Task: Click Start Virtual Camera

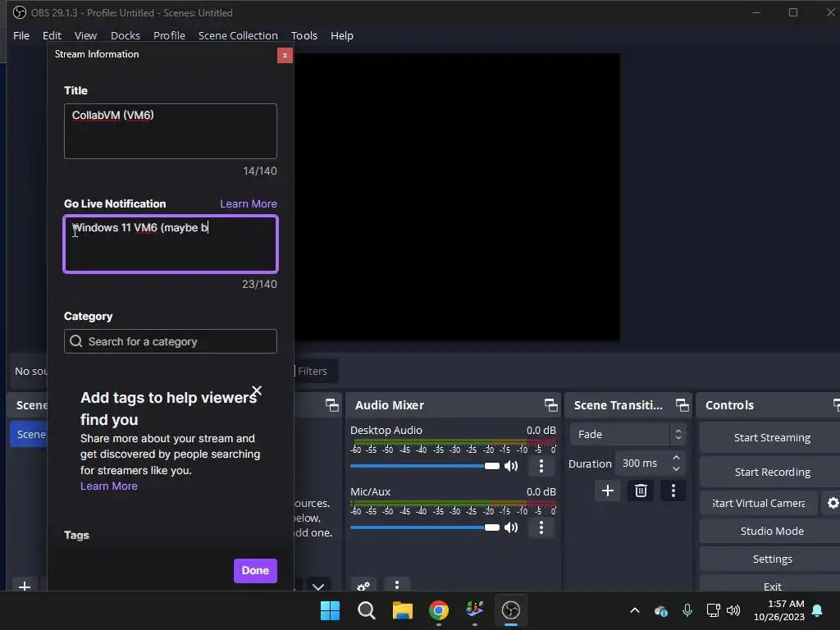Action: click(x=759, y=503)
